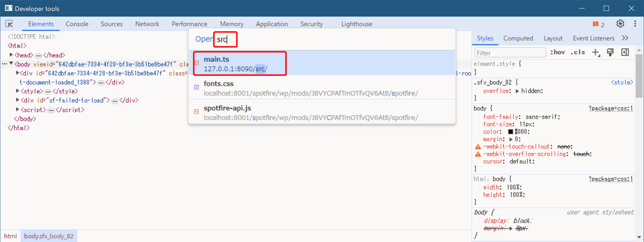Select the closing </html> tag line
644x242 pixels.
tap(19, 128)
